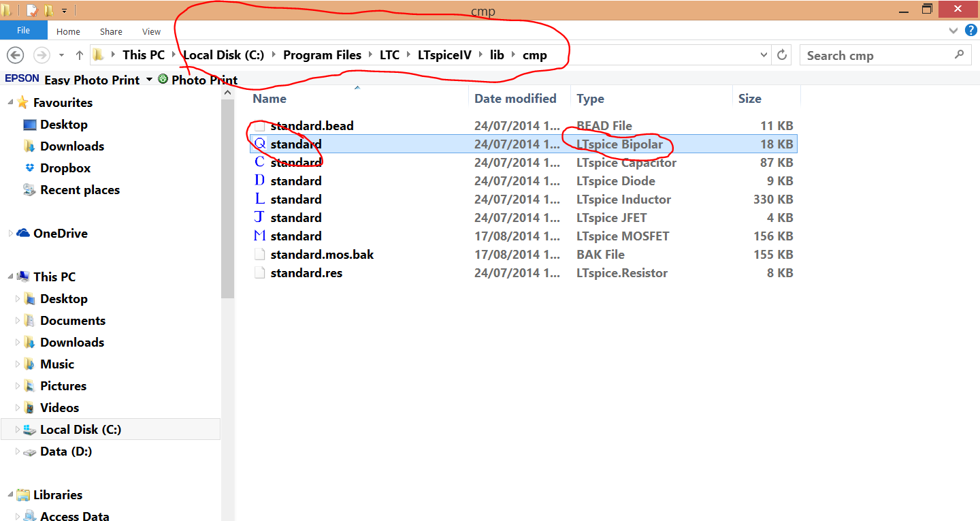Click the New Folder quick access icon
The image size is (980, 521).
[x=48, y=10]
